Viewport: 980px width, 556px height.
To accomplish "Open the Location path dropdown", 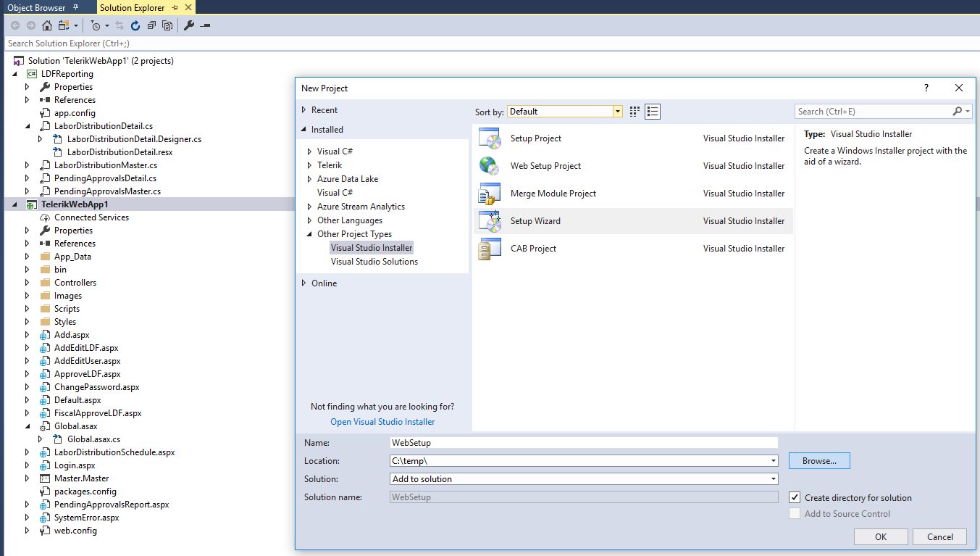I will [x=774, y=461].
